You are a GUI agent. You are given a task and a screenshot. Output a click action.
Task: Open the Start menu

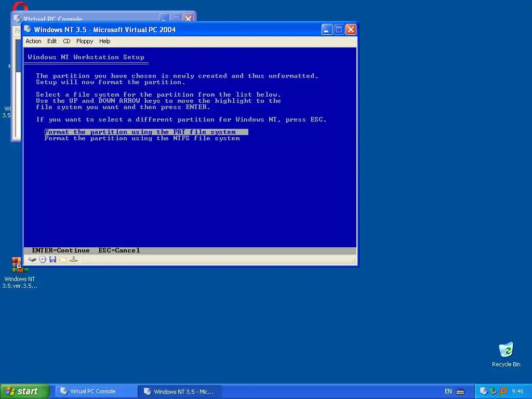point(24,391)
